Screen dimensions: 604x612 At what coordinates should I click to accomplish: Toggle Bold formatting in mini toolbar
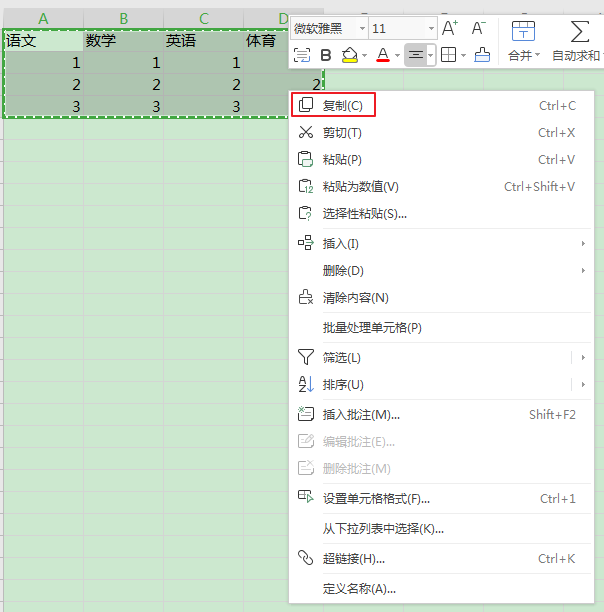[326, 55]
